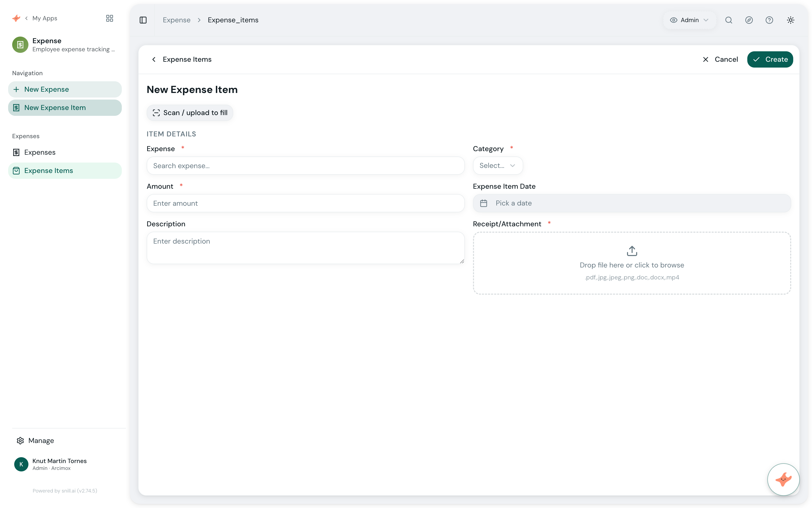Click the Expense breadcrumb link
Image resolution: width=812 pixels, height=508 pixels.
pyautogui.click(x=177, y=20)
